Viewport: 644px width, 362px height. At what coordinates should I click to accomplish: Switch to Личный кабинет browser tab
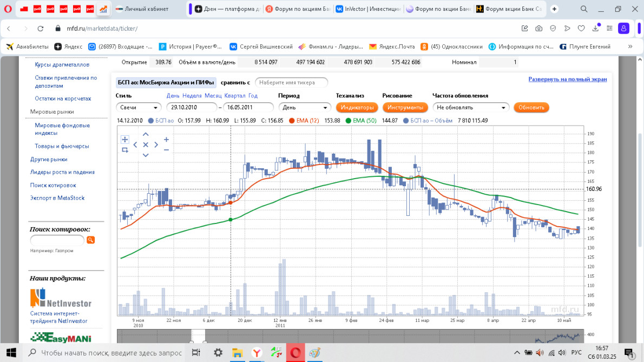(x=146, y=9)
